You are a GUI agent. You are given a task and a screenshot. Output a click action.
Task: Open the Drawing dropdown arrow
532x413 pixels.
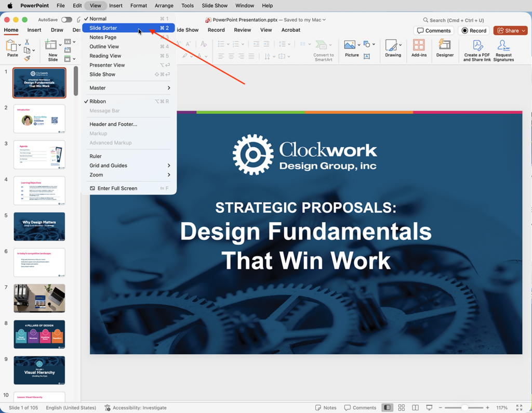click(401, 45)
